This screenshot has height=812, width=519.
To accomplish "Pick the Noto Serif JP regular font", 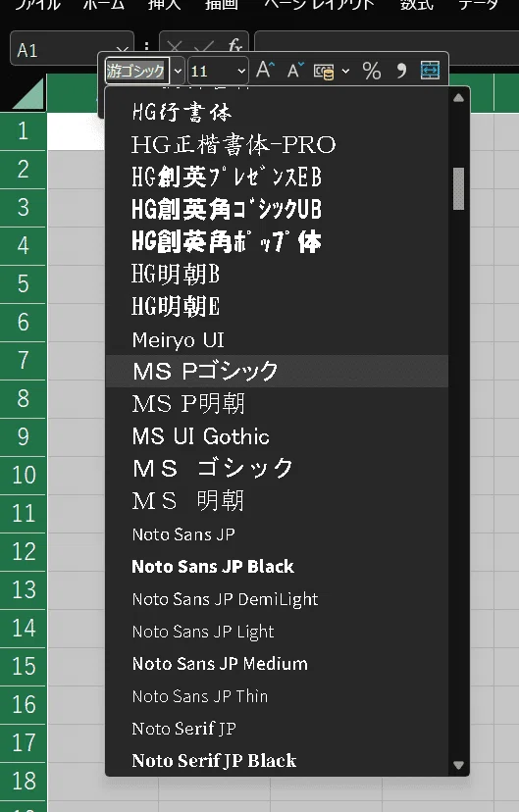I will point(277,728).
